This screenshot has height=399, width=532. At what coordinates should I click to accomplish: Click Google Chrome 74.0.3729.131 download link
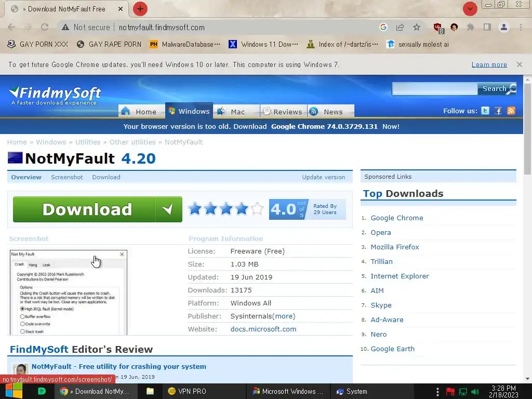click(324, 127)
